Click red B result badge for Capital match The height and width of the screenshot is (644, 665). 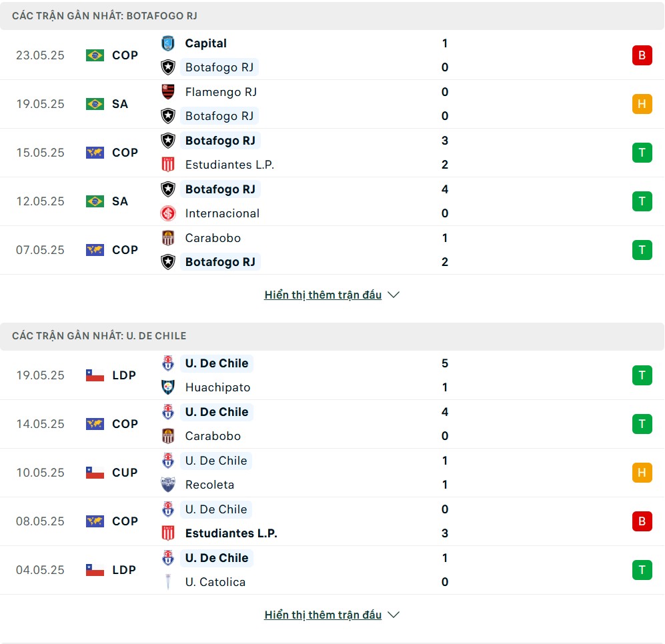(642, 55)
